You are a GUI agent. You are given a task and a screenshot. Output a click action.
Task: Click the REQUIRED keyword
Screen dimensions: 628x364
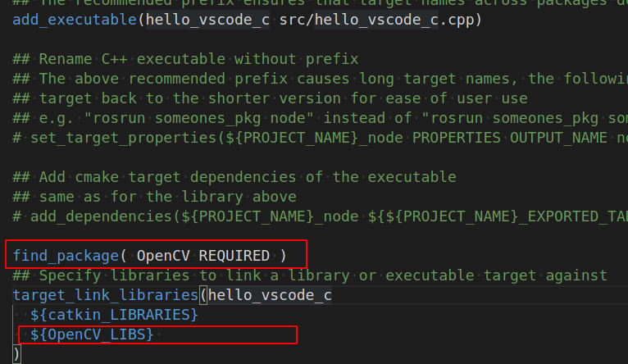pos(234,256)
